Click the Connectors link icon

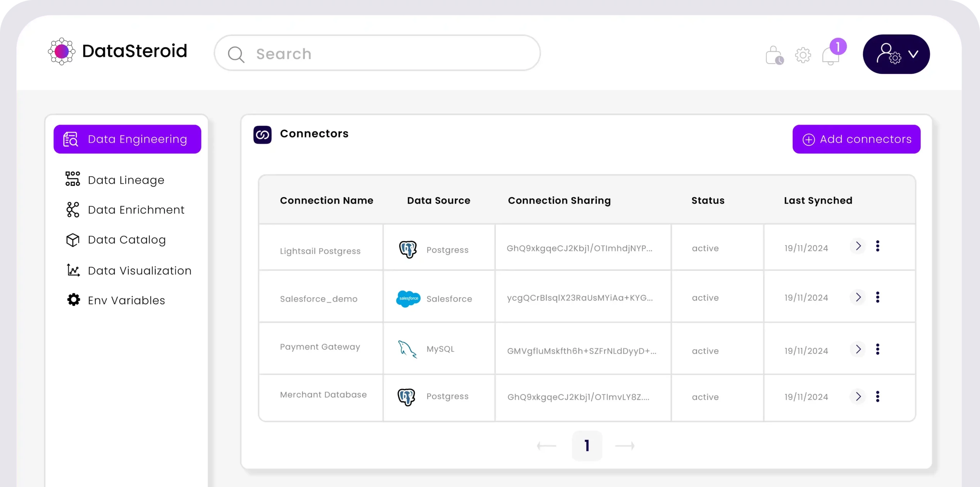click(262, 135)
